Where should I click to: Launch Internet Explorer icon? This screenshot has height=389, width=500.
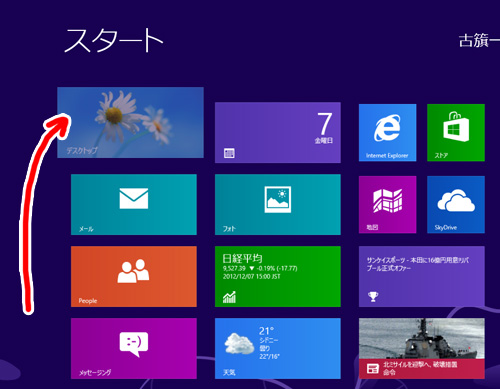click(x=387, y=128)
